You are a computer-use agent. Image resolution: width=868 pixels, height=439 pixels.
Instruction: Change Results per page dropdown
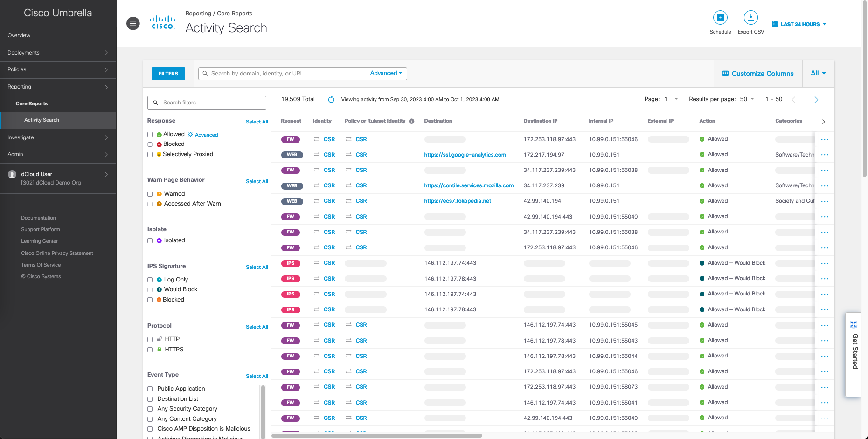point(747,99)
